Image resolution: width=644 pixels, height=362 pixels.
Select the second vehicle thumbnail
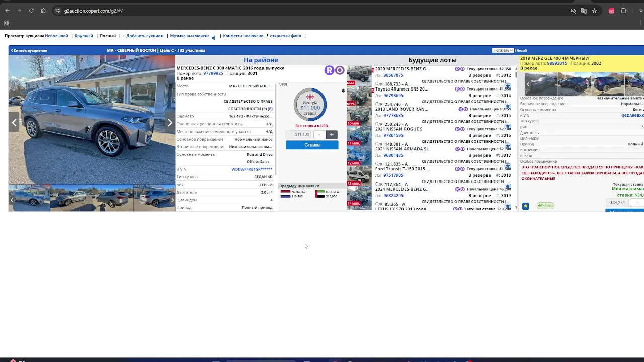tap(71, 198)
